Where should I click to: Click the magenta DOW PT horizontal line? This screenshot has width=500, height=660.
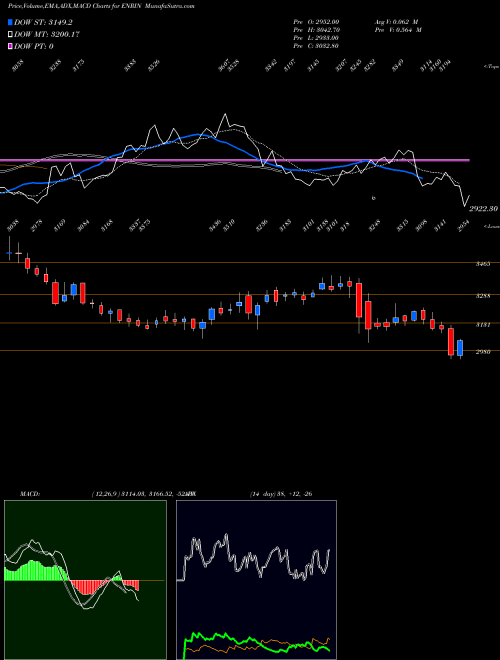tap(234, 160)
